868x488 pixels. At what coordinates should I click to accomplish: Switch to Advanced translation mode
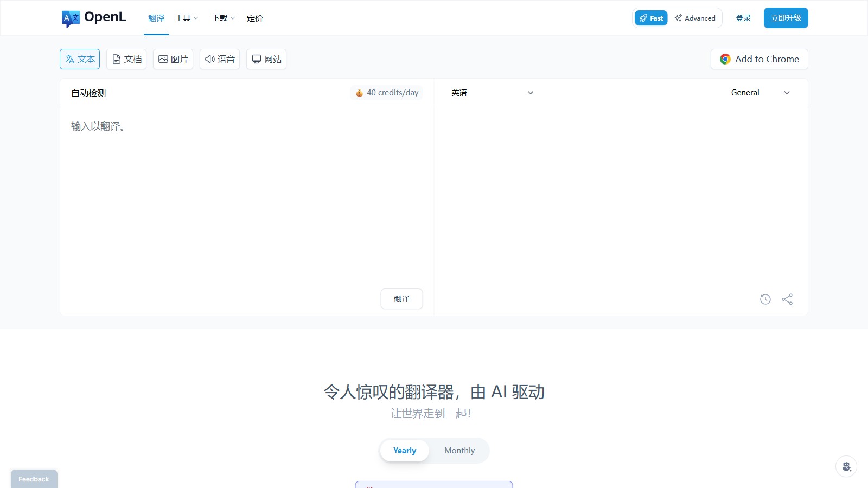tap(695, 18)
